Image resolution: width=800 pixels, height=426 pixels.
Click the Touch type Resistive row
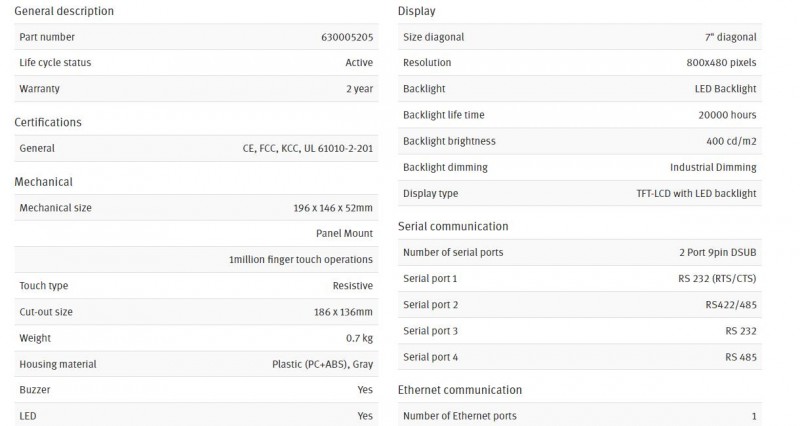tap(196, 286)
